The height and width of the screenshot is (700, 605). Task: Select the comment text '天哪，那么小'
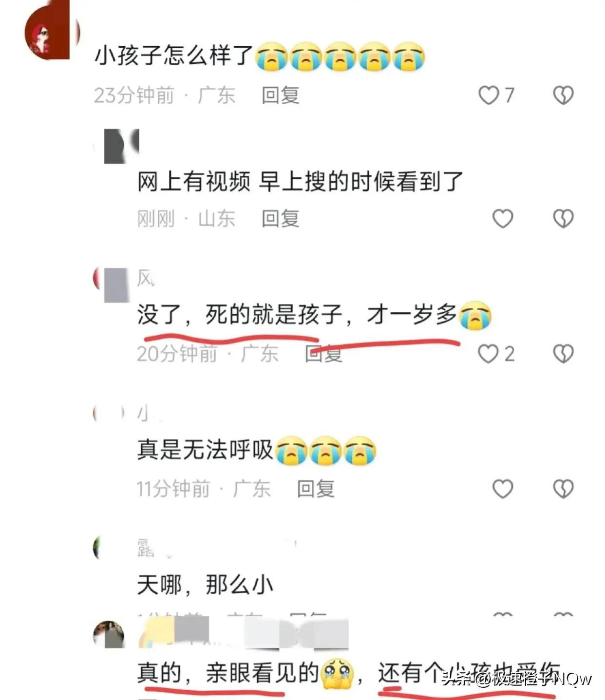[205, 585]
